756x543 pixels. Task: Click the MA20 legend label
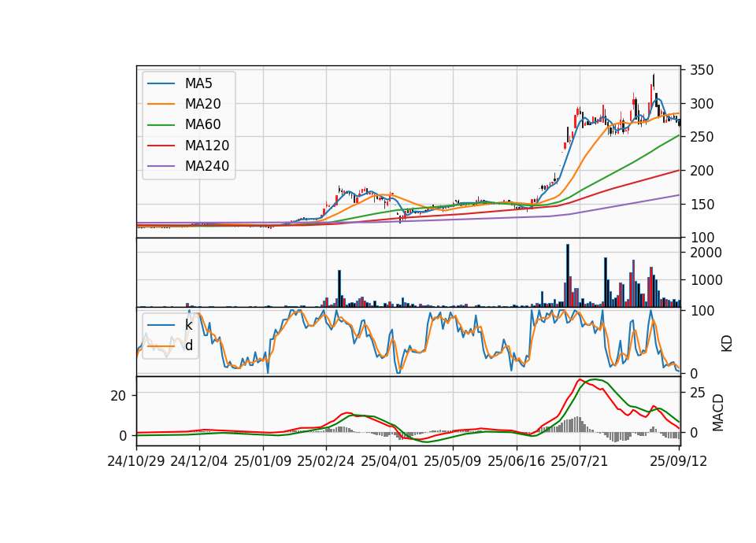[x=203, y=104]
